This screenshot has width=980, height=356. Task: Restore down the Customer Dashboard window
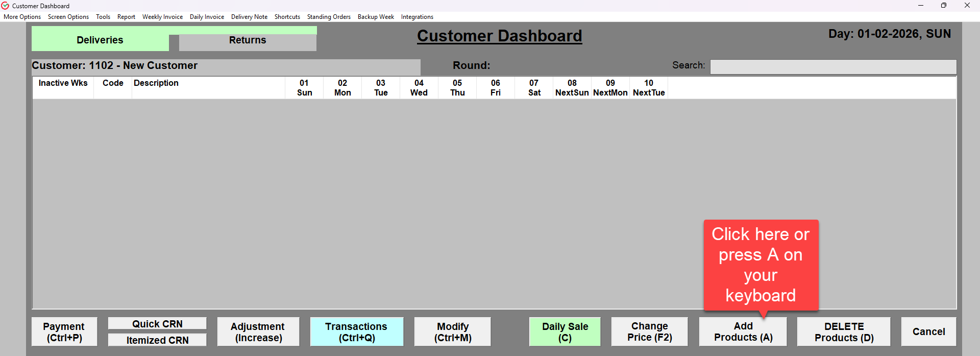[x=944, y=6]
